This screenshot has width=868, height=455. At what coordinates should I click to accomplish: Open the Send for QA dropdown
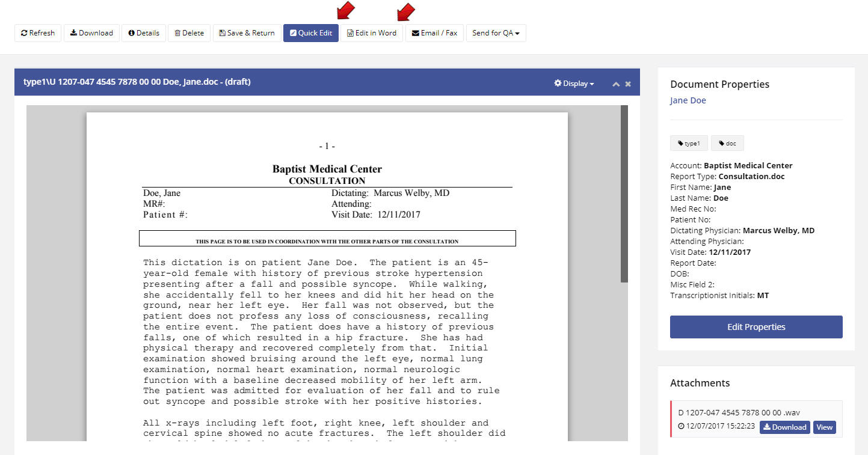[496, 33]
